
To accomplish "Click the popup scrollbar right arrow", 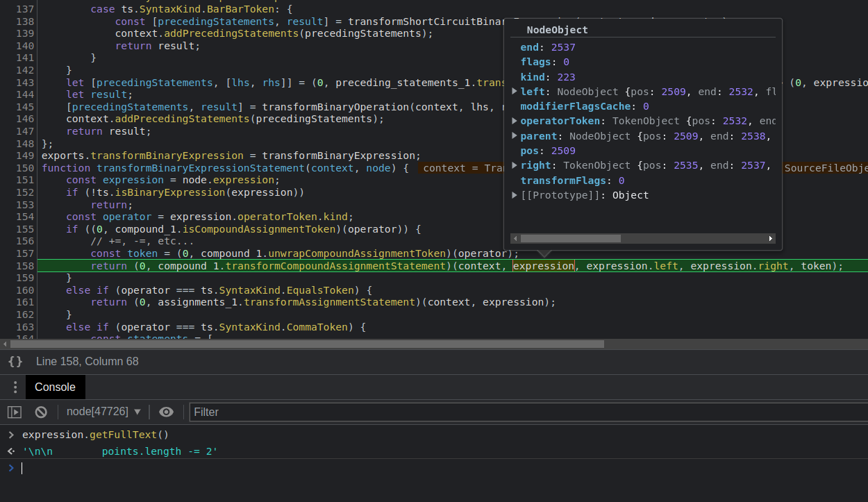I will pos(771,238).
